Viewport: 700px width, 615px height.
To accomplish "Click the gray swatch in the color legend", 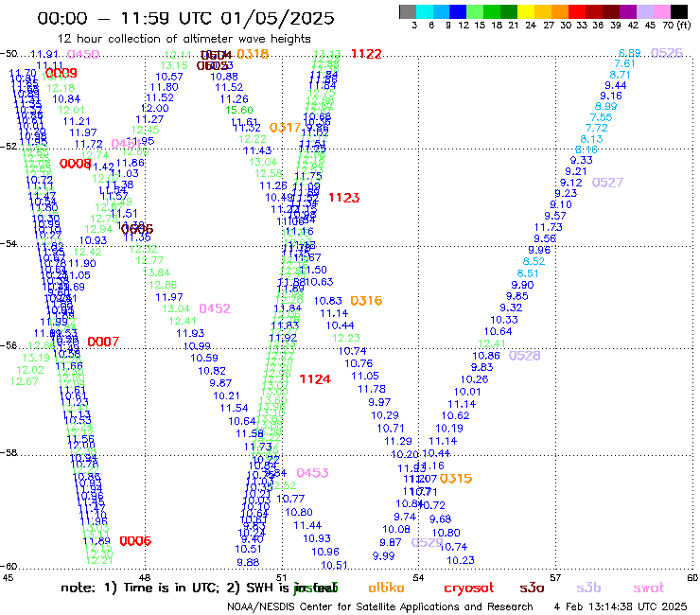I will click(x=408, y=11).
